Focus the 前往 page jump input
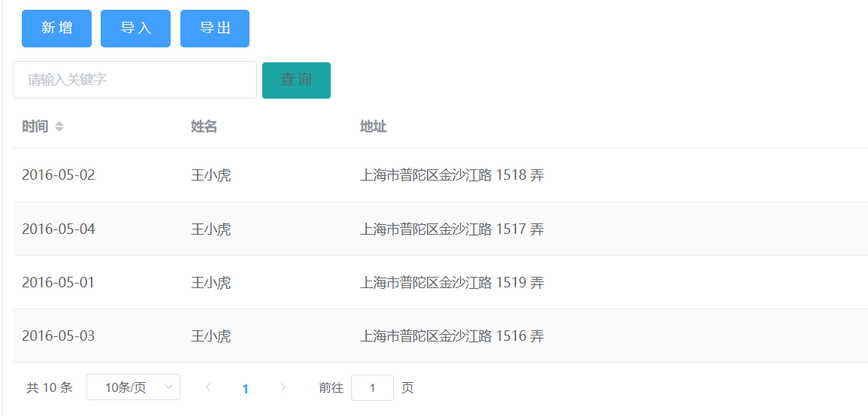 pos(372,387)
